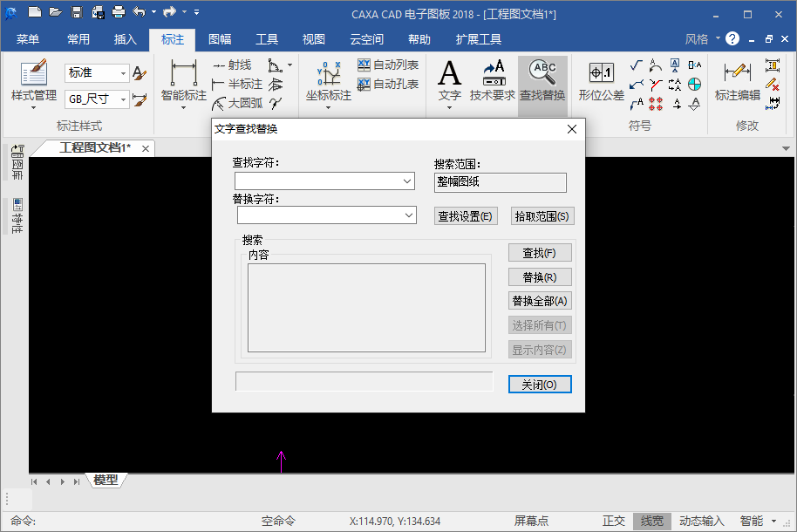Screen dimensions: 797x532
Task: Select the 半标注 half dimension tool
Action: [237, 85]
